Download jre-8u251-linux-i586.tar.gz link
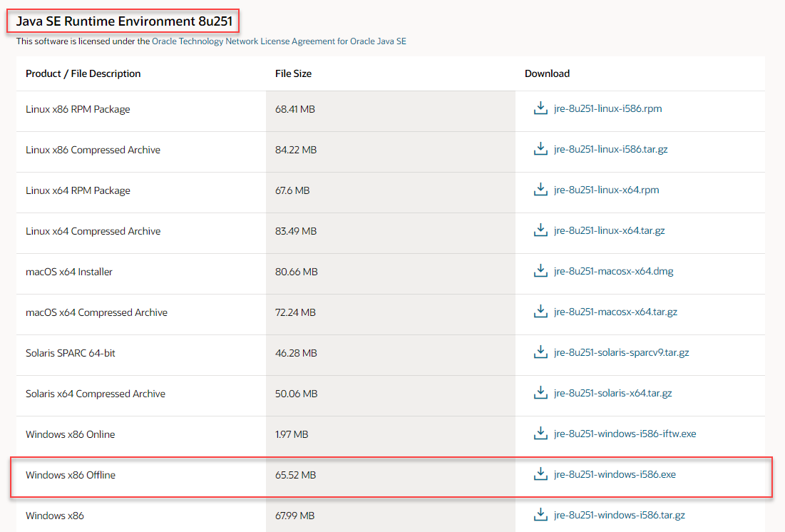Image resolution: width=785 pixels, height=532 pixels. [611, 149]
